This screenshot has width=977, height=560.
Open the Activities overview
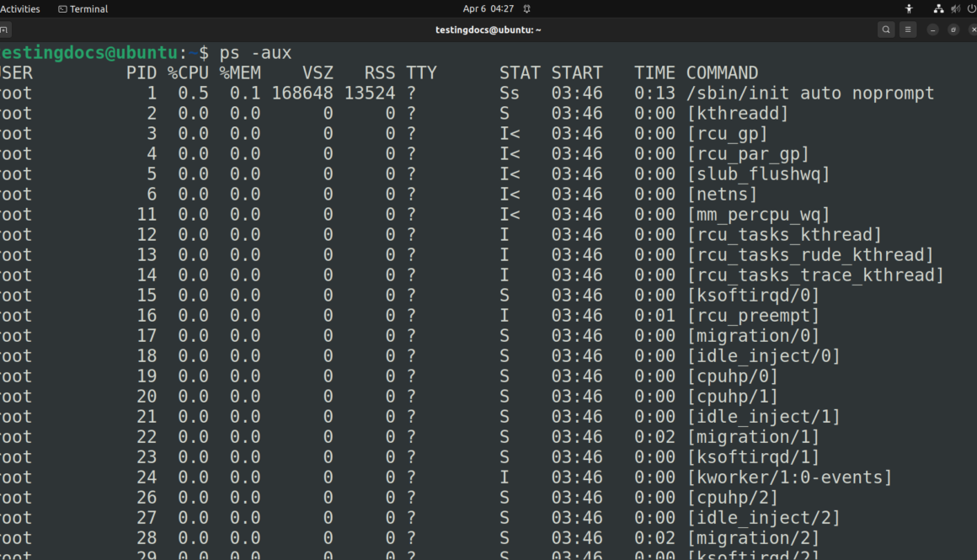20,8
